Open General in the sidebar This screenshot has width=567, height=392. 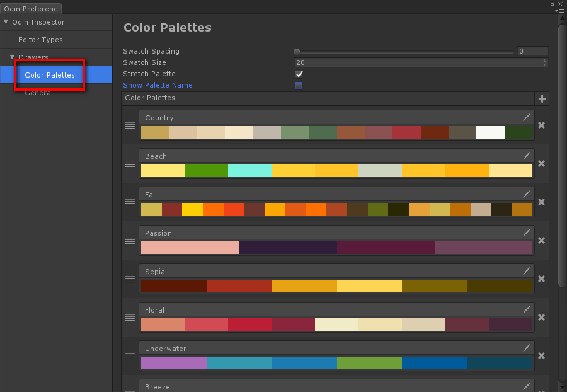tap(38, 93)
